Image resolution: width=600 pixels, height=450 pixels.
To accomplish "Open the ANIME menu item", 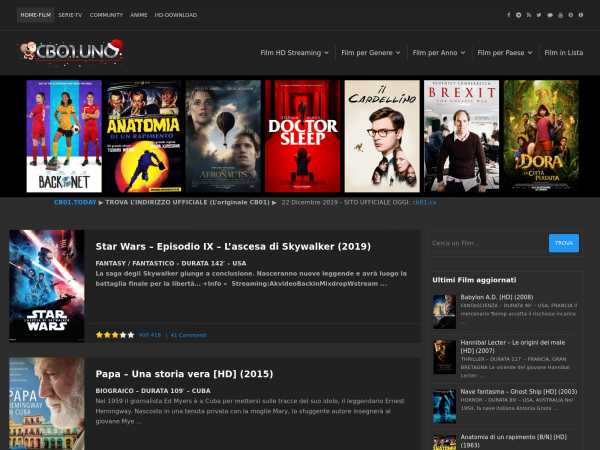I will tap(139, 15).
